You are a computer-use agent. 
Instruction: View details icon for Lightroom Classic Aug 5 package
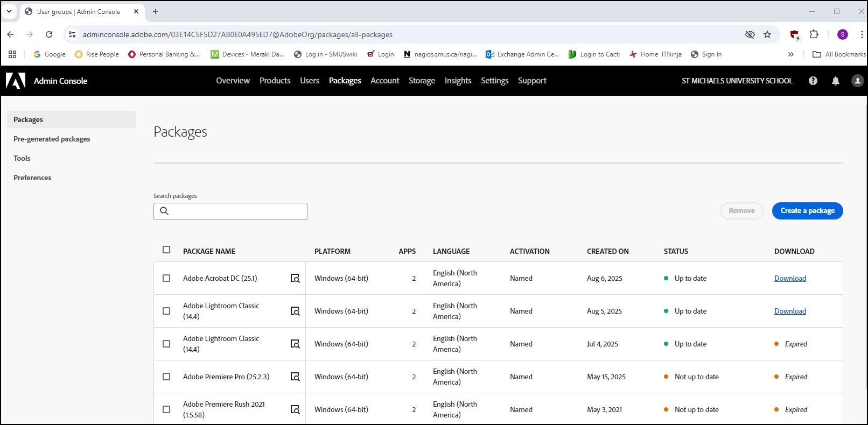pyautogui.click(x=295, y=311)
